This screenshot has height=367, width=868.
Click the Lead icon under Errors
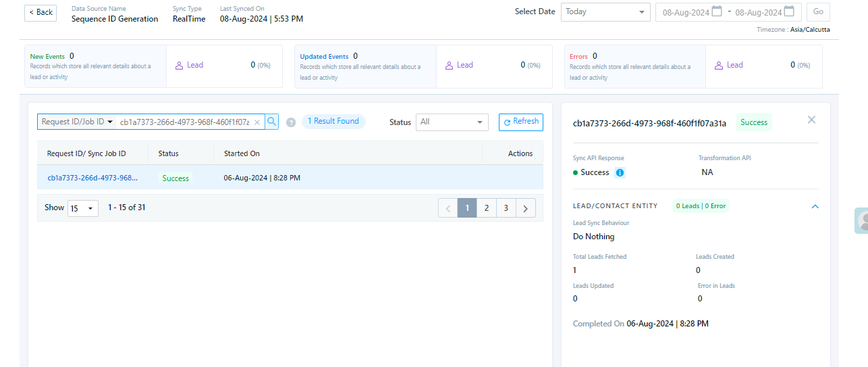(x=720, y=66)
